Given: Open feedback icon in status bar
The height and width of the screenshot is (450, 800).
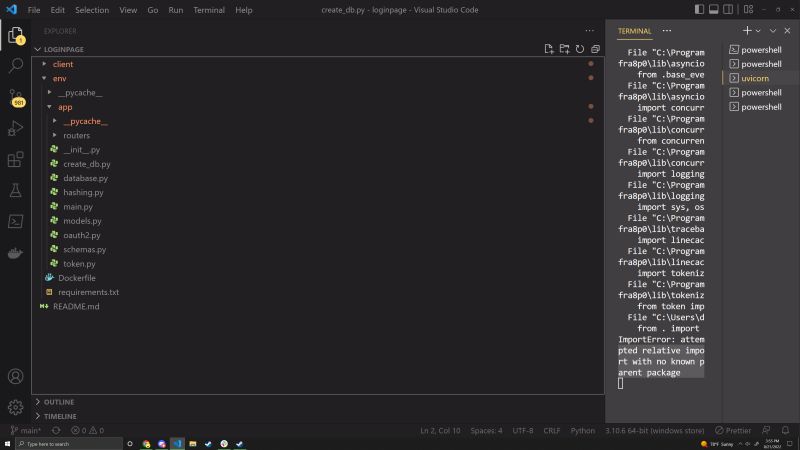Looking at the screenshot, I should [x=766, y=430].
